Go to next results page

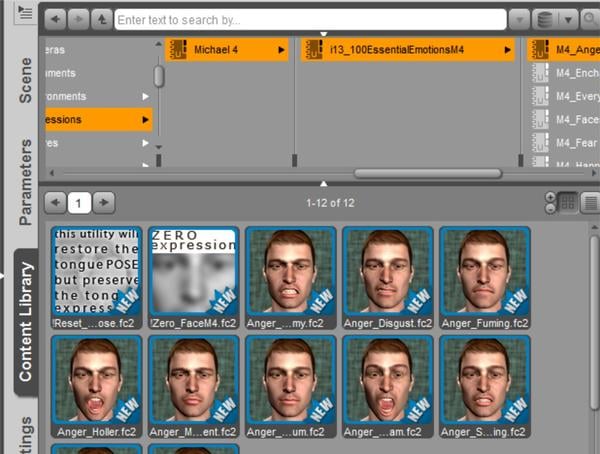104,203
